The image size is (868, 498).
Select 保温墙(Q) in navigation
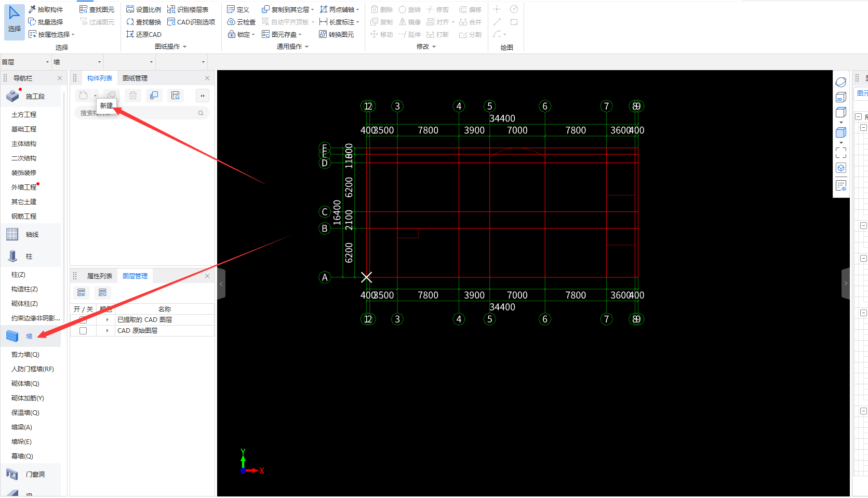(25, 413)
